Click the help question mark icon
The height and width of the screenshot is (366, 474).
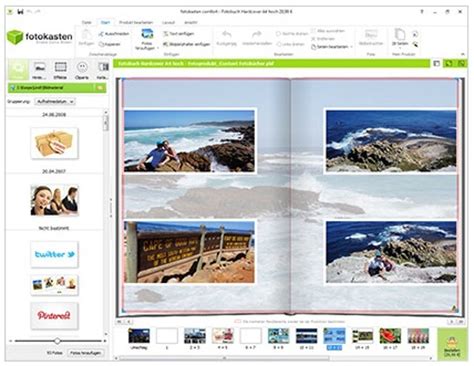point(422,11)
